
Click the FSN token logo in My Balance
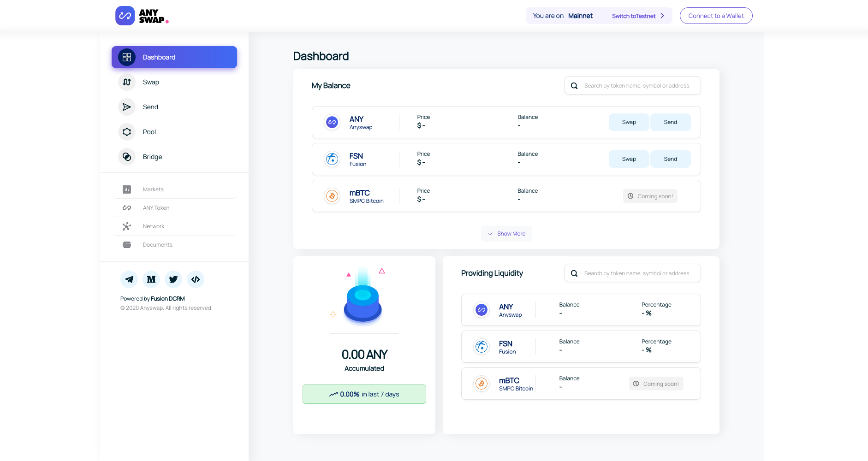point(332,159)
